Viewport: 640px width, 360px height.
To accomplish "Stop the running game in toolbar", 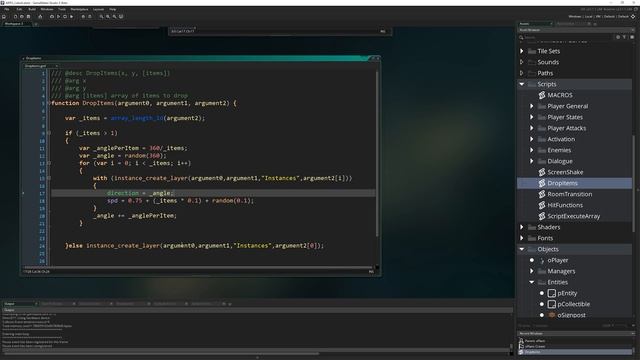I will [65, 16].
